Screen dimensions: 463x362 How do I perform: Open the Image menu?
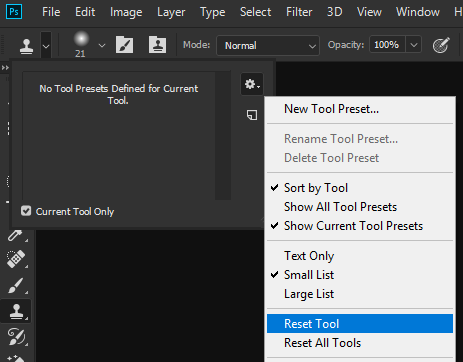click(x=126, y=12)
